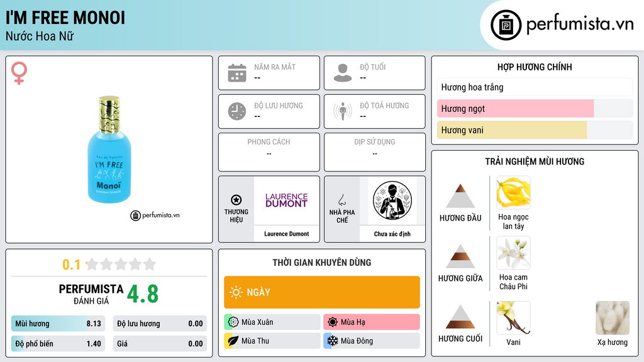Viewport: 644px width, 362px height.
Task: Click the Giá 0.00 score bar
Action: pyautogui.click(x=160, y=344)
